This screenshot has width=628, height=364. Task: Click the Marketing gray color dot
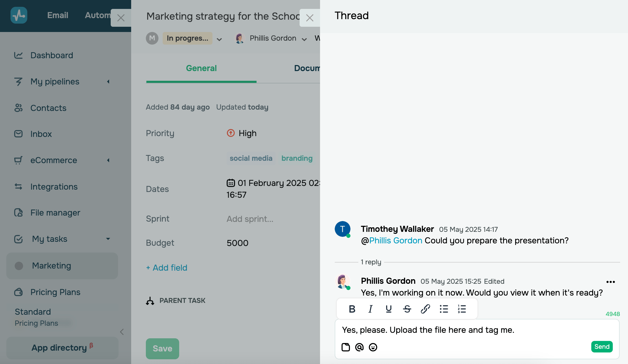[19, 266]
